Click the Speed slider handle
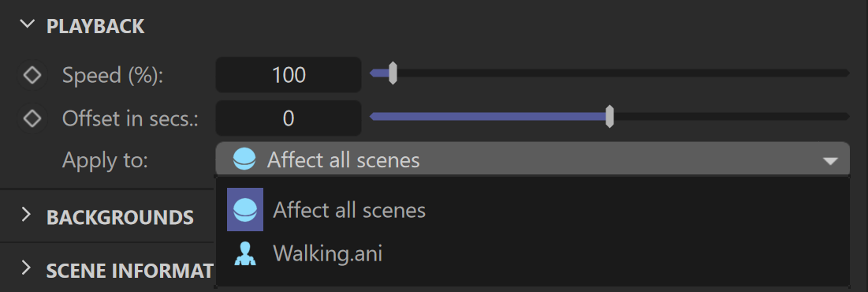 pos(393,73)
